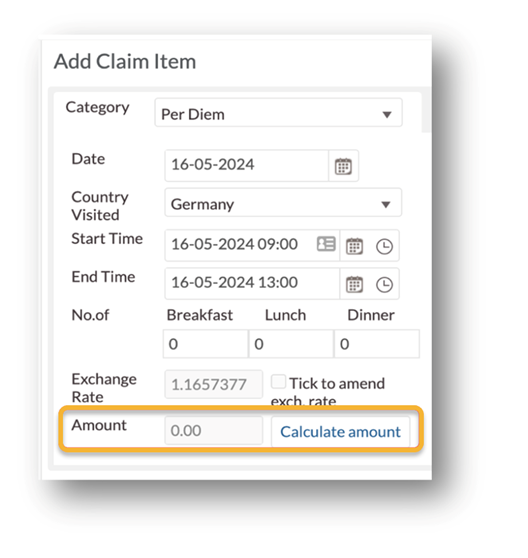528x558 pixels.
Task: Open the Start Time calendar icon
Action: 354,246
